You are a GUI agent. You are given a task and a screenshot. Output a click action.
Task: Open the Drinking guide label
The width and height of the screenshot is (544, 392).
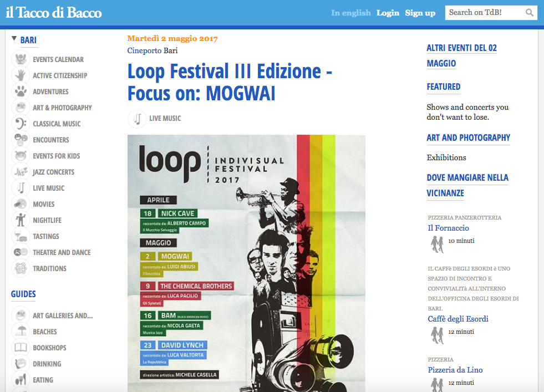47,364
